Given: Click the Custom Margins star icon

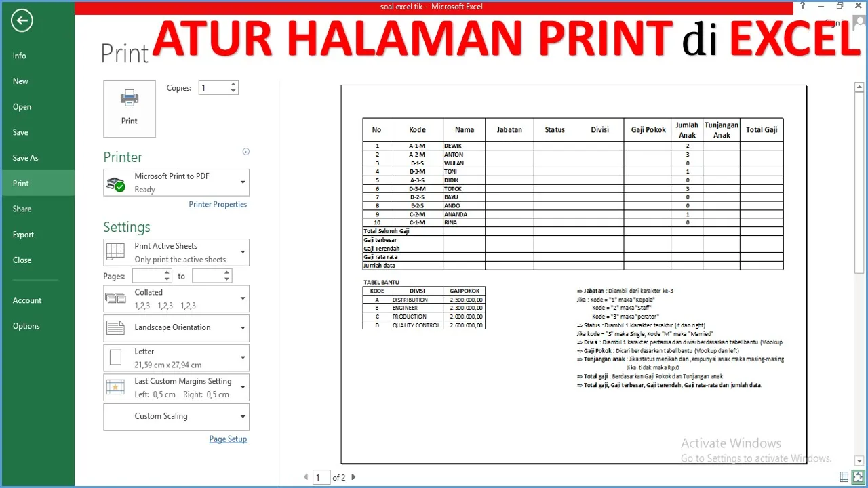Looking at the screenshot, I should pyautogui.click(x=116, y=387).
